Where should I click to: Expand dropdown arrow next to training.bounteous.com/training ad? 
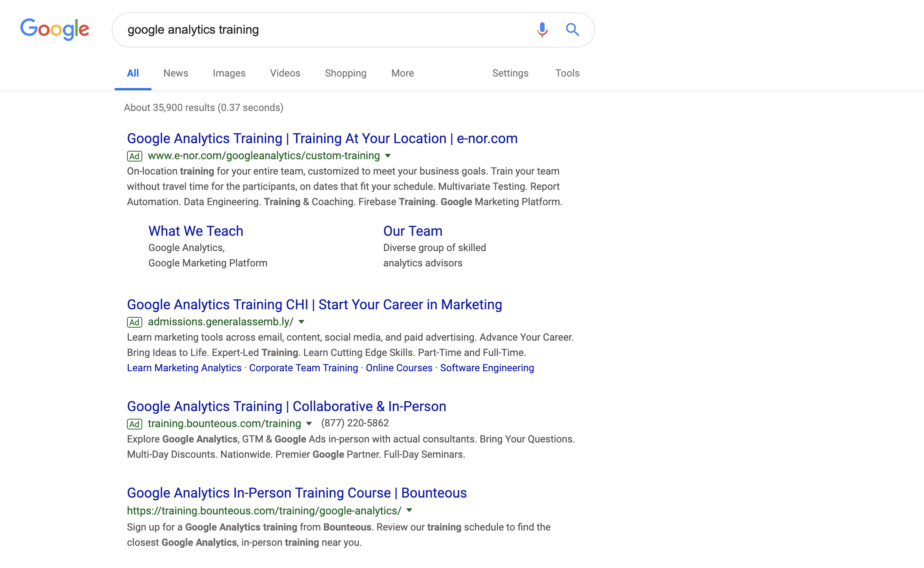coord(309,424)
